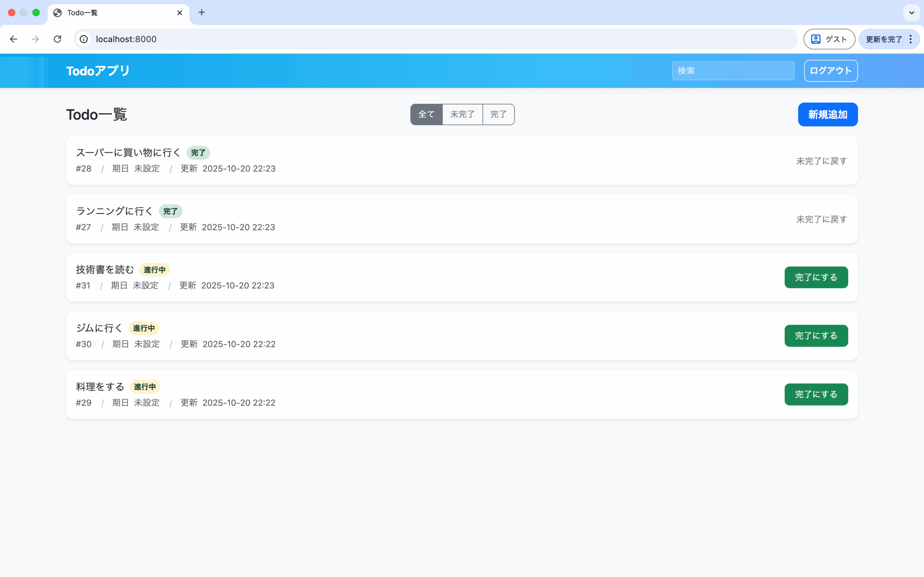Image resolution: width=924 pixels, height=577 pixels.
Task: Switch filter to 完了
Action: (x=498, y=114)
